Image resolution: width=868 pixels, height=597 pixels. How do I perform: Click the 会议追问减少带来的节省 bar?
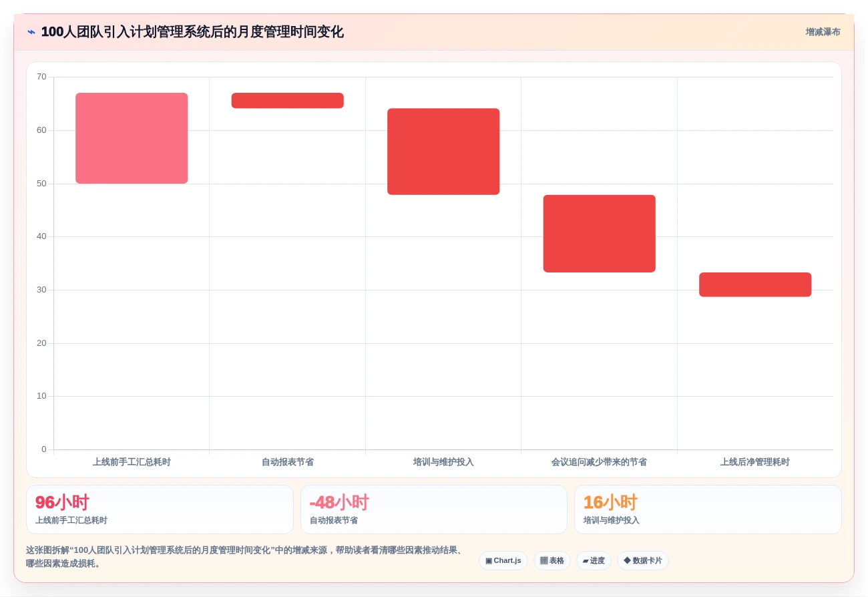(x=599, y=234)
